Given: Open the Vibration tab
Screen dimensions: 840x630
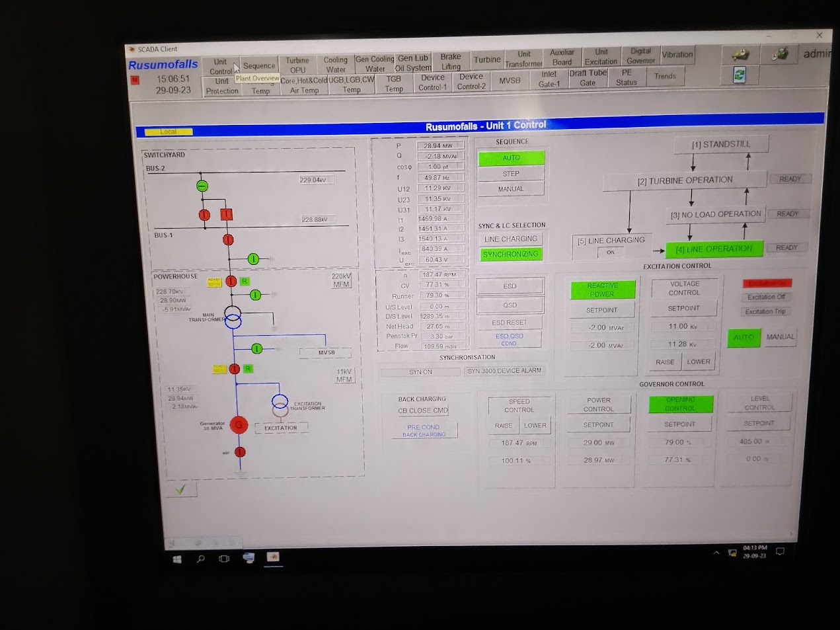Looking at the screenshot, I should tap(677, 55).
